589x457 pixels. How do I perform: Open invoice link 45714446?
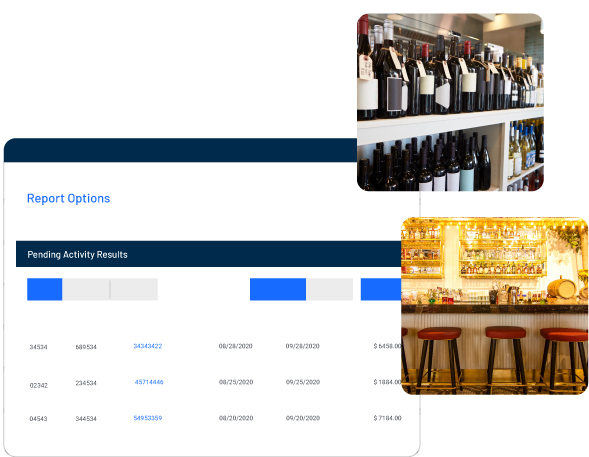click(149, 382)
